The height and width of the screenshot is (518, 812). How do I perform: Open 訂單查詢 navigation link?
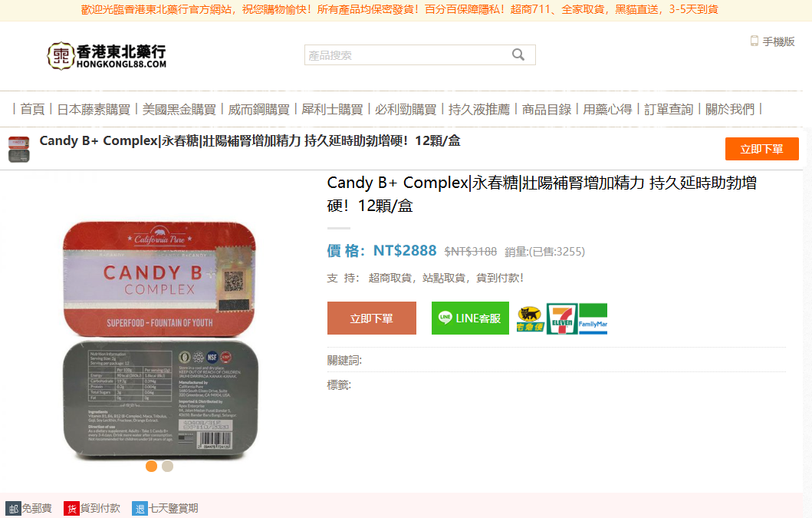coord(669,110)
